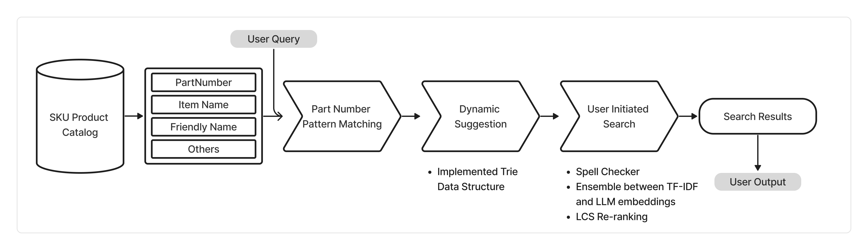Click the Friendly Name field box
Viewport: 868px width, 250px height.
coord(203,127)
